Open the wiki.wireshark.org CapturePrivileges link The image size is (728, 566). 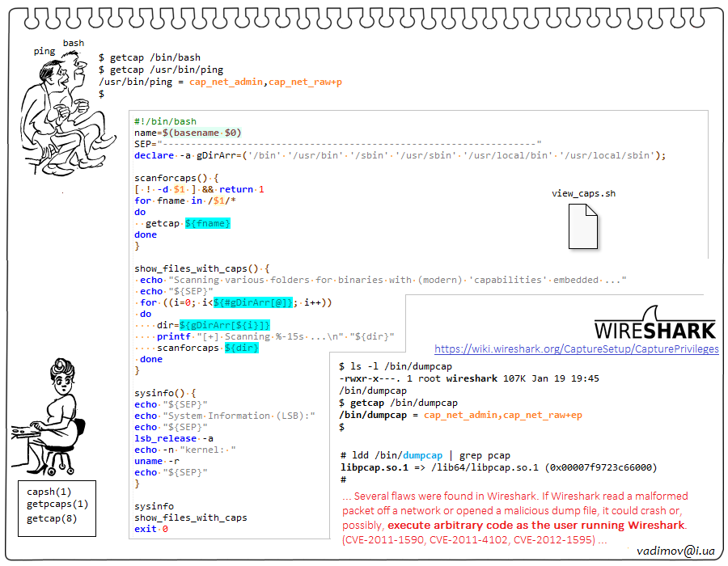(576, 349)
